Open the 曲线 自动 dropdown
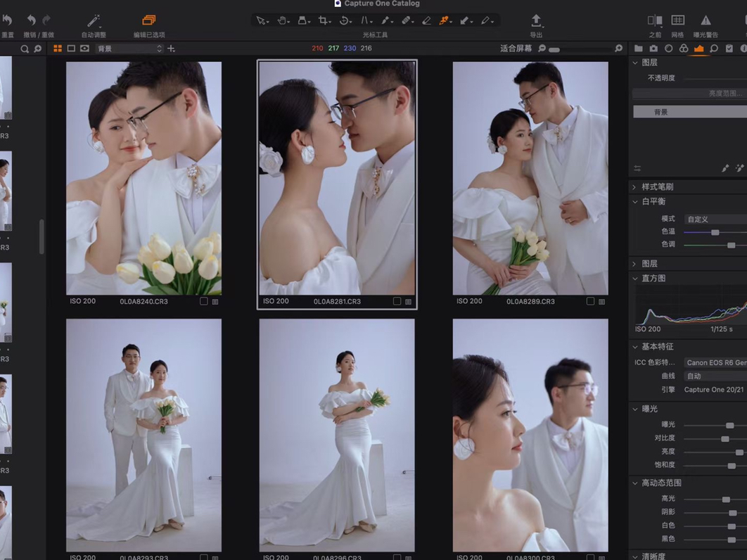 click(x=715, y=376)
